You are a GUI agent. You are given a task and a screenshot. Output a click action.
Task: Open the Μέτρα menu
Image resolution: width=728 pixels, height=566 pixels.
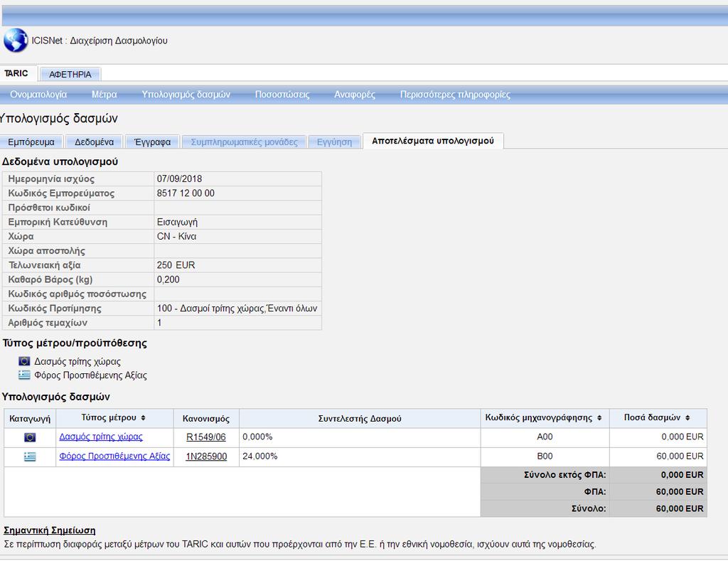coord(105,95)
